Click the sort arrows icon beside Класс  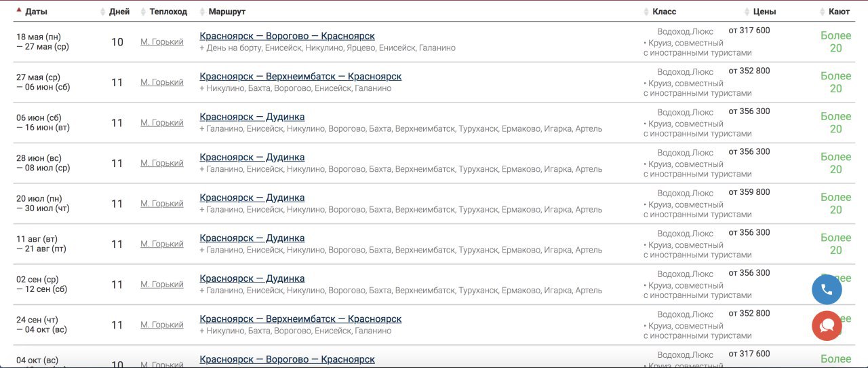point(646,12)
